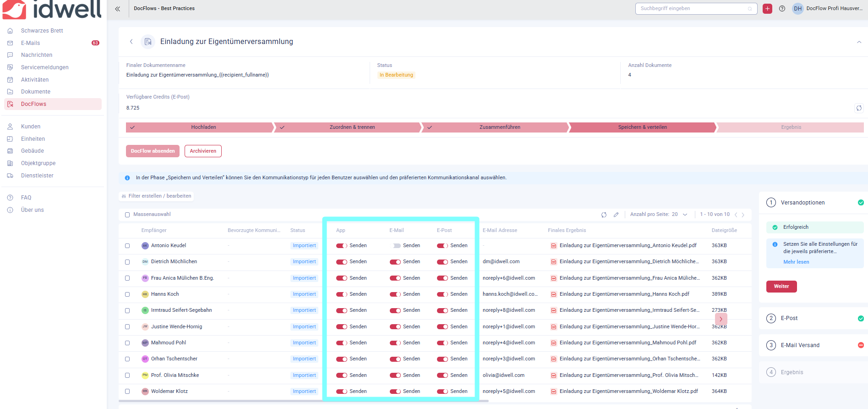This screenshot has width=868, height=409.
Task: Click the Mehr lesen link
Action: (796, 262)
